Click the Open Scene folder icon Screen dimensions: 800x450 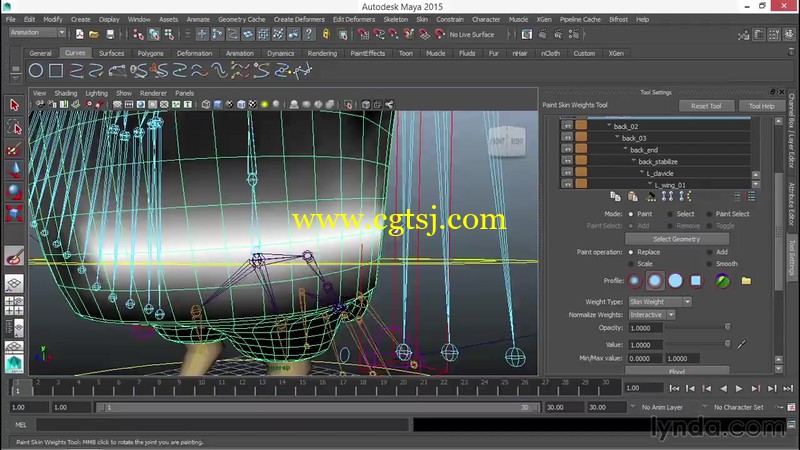(94, 34)
